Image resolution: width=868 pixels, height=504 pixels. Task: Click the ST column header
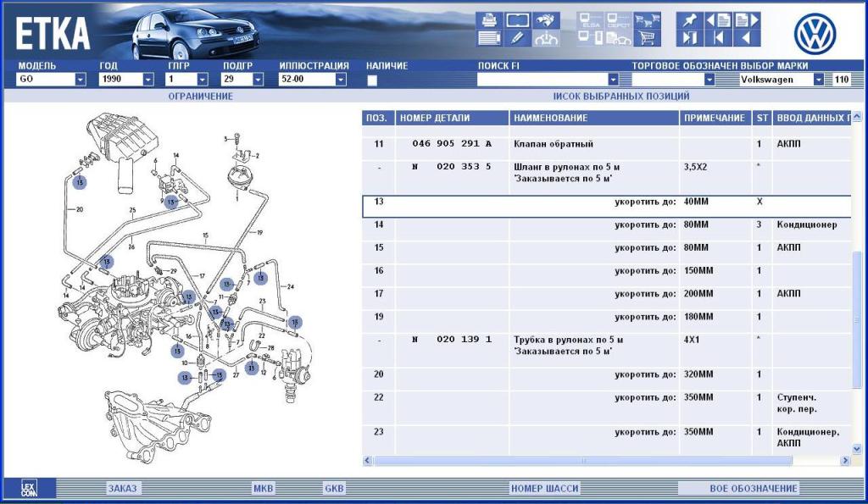tap(762, 118)
